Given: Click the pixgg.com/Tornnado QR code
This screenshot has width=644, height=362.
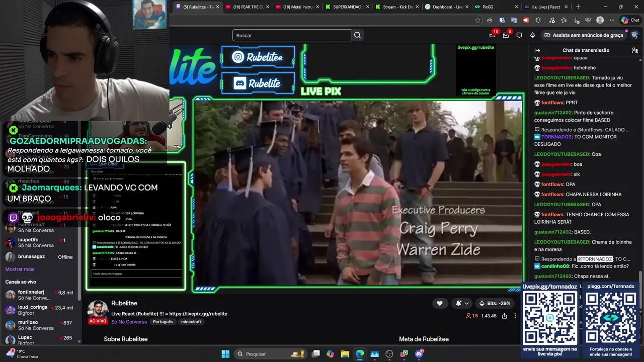Looking at the screenshot, I should coord(611,318).
